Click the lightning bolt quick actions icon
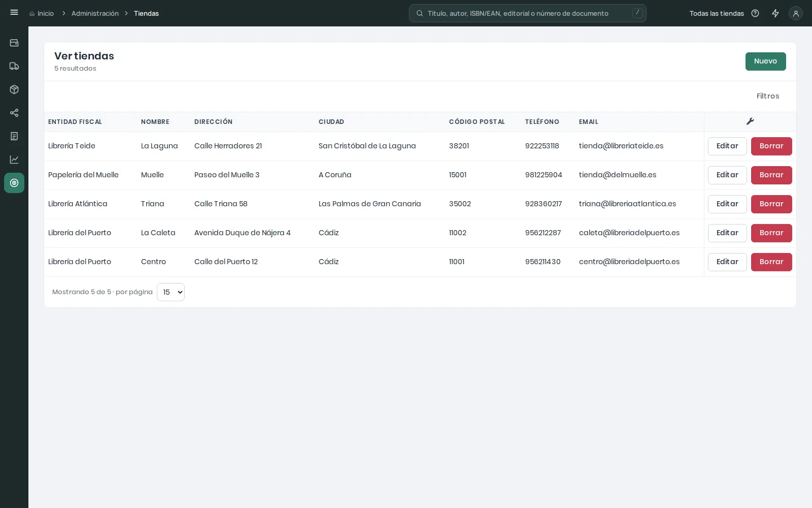This screenshot has height=508, width=812. 775,14
